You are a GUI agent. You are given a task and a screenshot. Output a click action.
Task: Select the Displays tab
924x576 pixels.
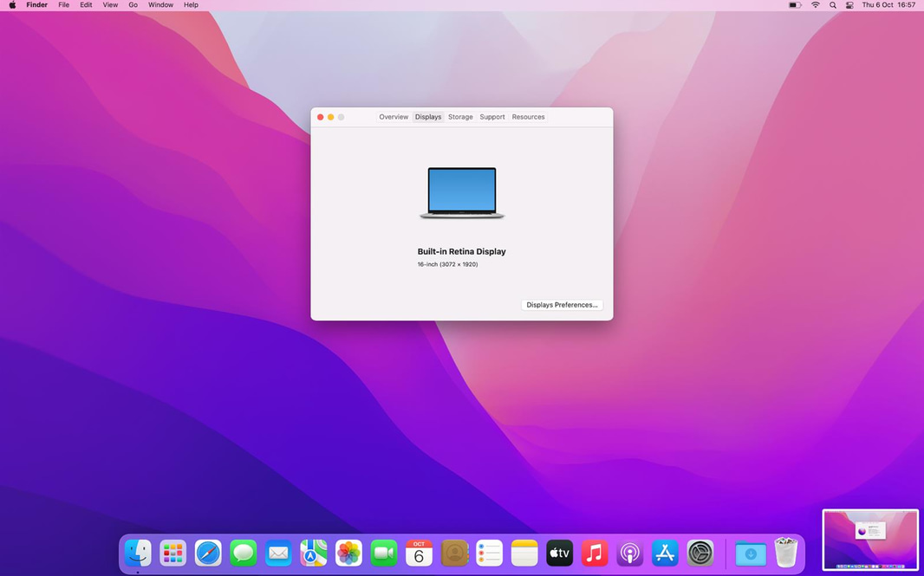pyautogui.click(x=428, y=117)
